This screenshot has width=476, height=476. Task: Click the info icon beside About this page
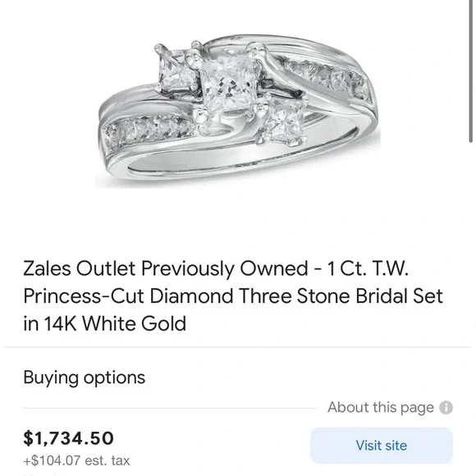point(446,407)
